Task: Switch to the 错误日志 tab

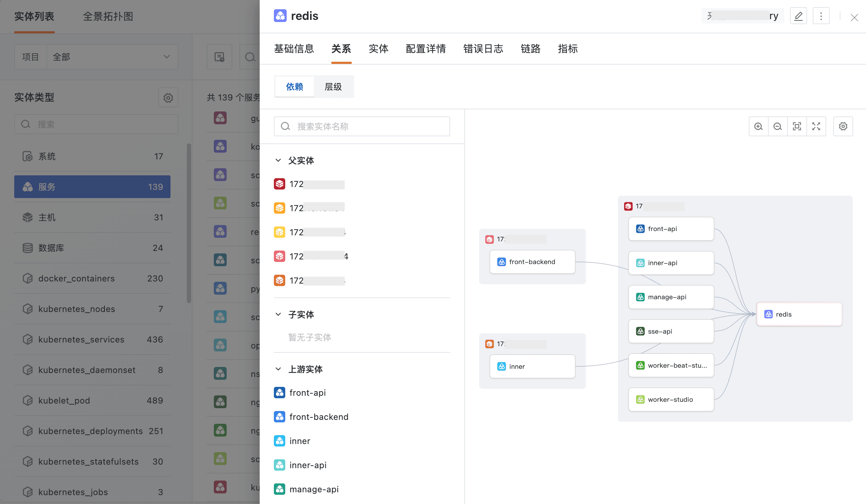Action: pyautogui.click(x=483, y=49)
